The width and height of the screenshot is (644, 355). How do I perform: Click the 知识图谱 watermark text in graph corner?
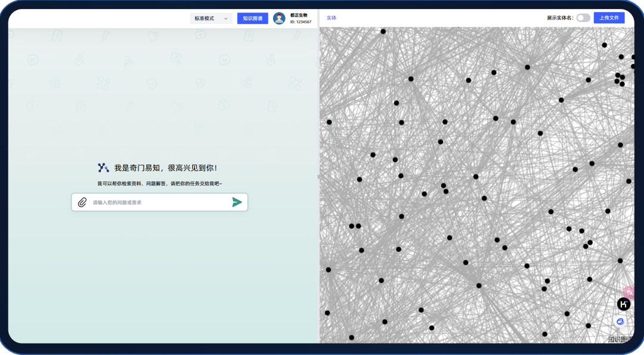tap(621, 339)
